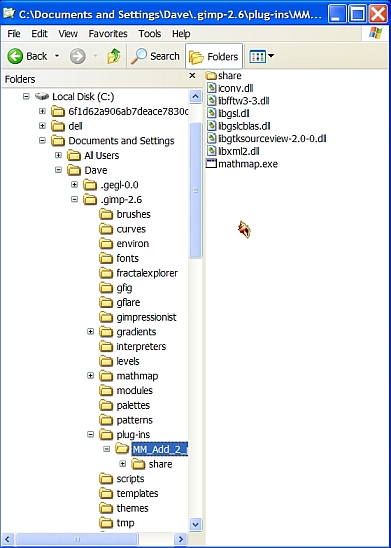Expand the mathmap folder node
Screen dimensions: 391x548
[x=90, y=376]
